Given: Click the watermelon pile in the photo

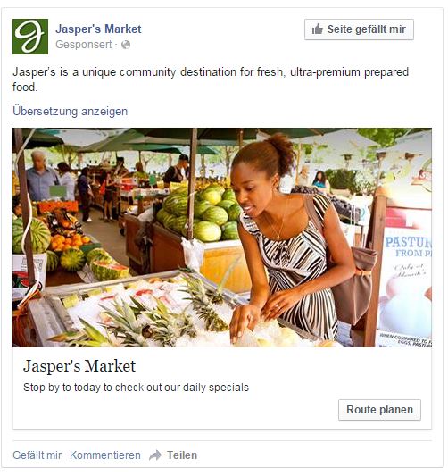Looking at the screenshot, I should click(x=202, y=214).
